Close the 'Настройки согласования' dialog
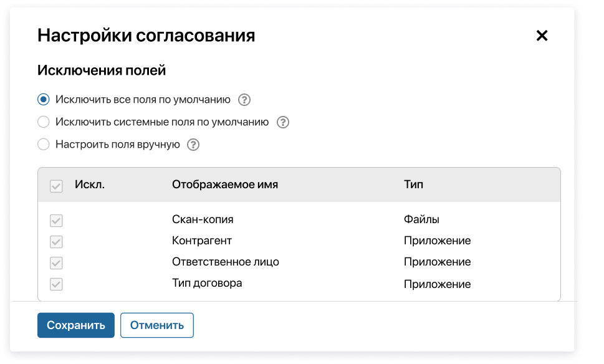 pos(541,36)
